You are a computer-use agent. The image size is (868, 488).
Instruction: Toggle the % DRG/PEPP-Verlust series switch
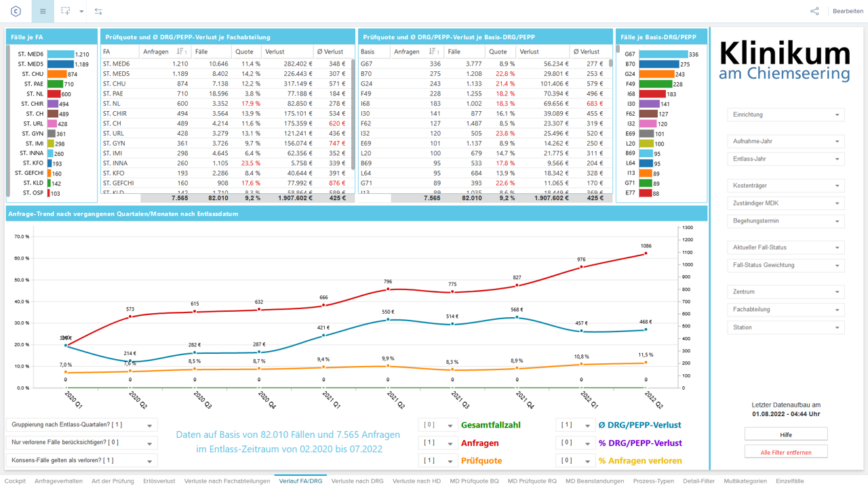tap(575, 443)
